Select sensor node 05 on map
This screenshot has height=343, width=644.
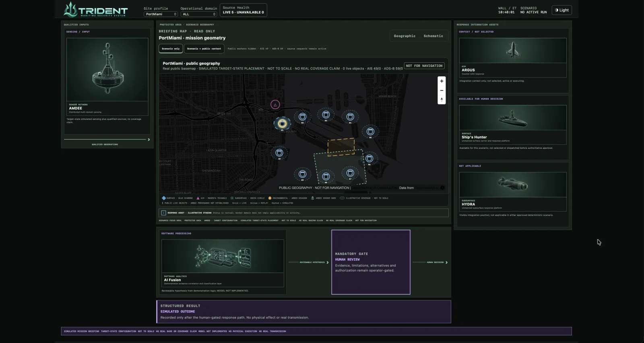pos(370,131)
